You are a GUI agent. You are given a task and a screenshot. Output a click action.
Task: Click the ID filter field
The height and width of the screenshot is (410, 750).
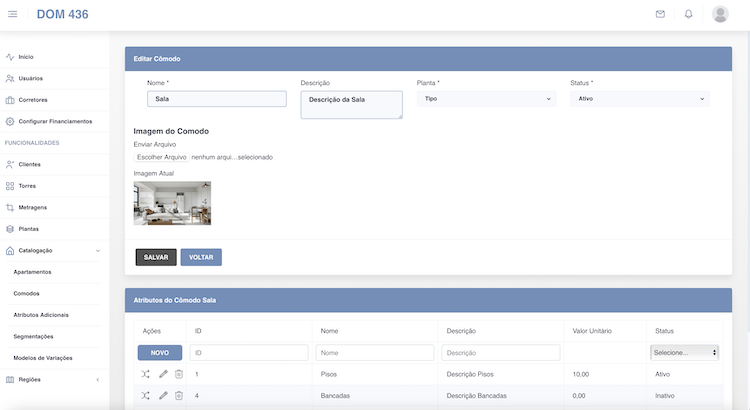249,353
